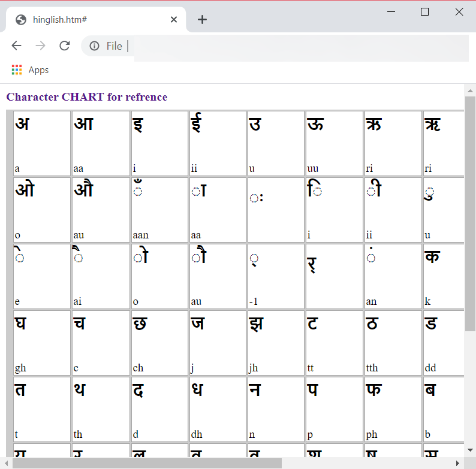Click the 'e' transliteration label
476x469 pixels.
17,301
